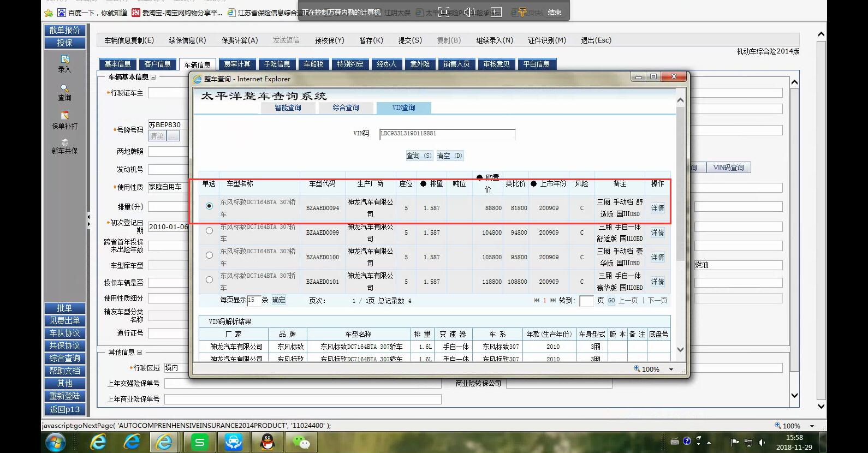
Task: Click 查询(S) button in VIN query
Action: [419, 156]
